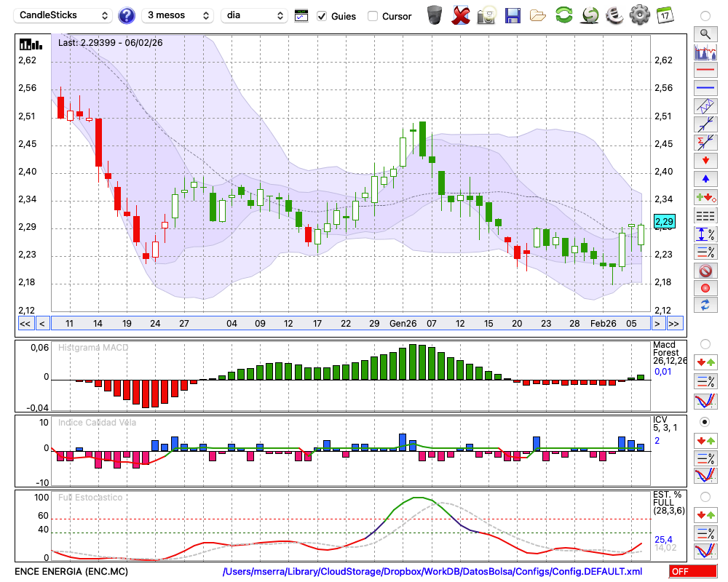Click the calendar icon showing 17

[x=665, y=15]
